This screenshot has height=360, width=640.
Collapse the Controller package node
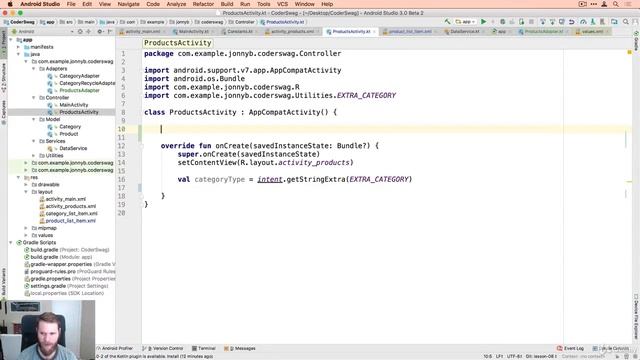click(34, 98)
